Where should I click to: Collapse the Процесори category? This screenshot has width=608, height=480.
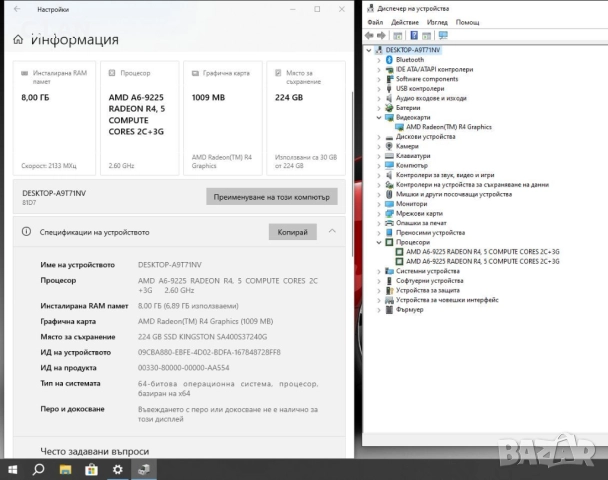[x=379, y=242]
